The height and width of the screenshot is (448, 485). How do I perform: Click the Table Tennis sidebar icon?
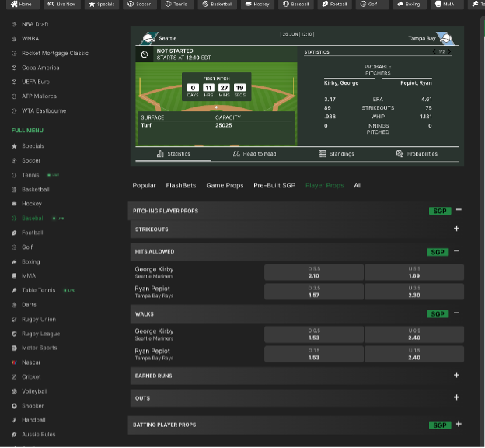coord(15,290)
